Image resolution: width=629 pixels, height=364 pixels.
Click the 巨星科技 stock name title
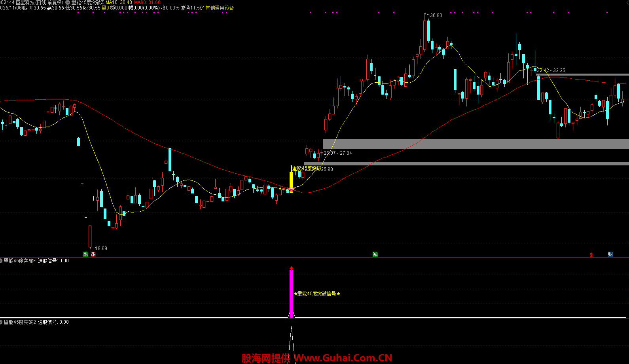(25, 2)
